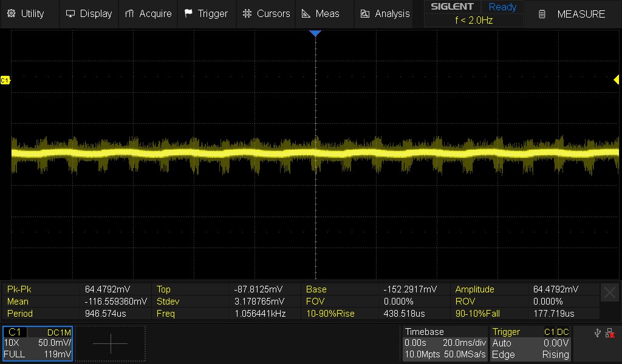Select the Mean value -116.559360mV
622x364 pixels.
115,302
